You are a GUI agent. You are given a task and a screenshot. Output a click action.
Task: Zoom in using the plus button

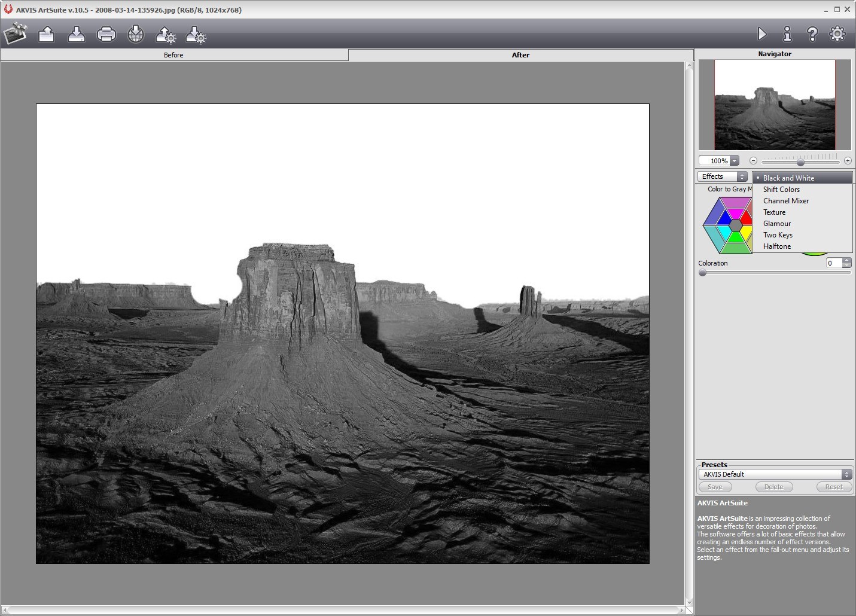coord(848,160)
